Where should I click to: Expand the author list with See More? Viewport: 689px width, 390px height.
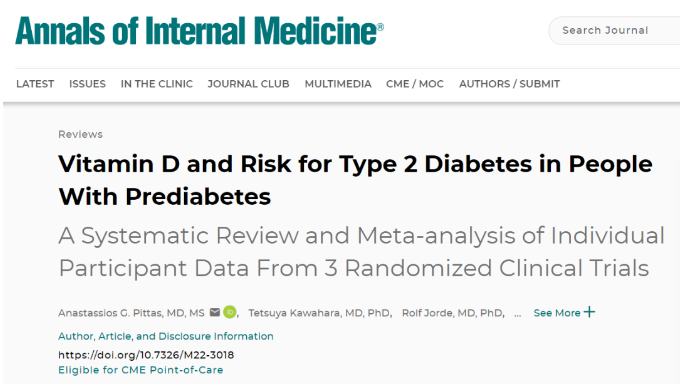click(557, 313)
